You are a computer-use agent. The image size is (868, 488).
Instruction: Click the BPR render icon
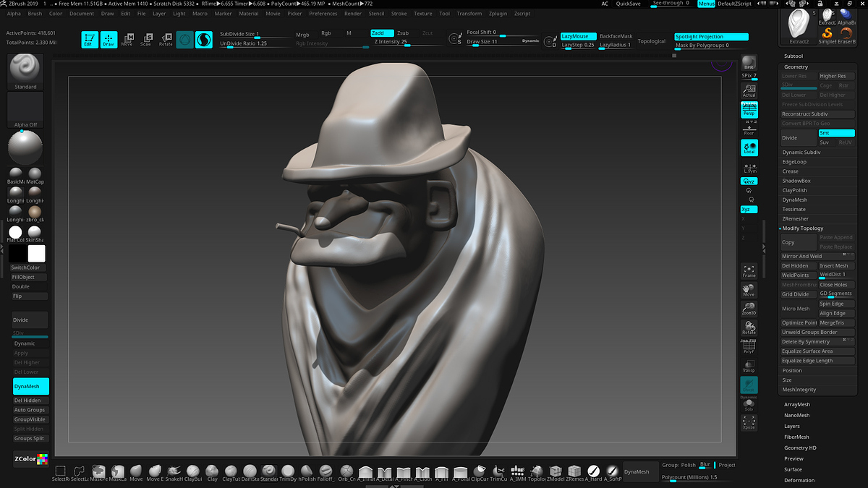click(749, 63)
